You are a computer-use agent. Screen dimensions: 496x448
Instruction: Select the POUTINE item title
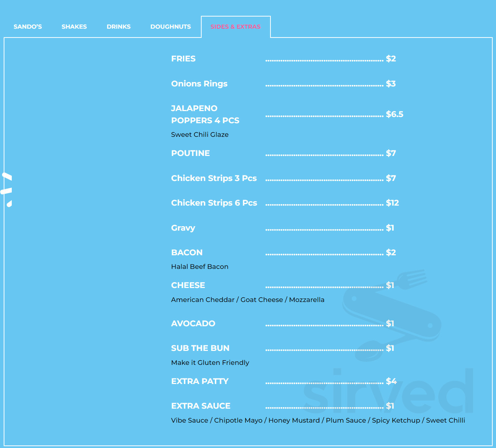coord(190,153)
